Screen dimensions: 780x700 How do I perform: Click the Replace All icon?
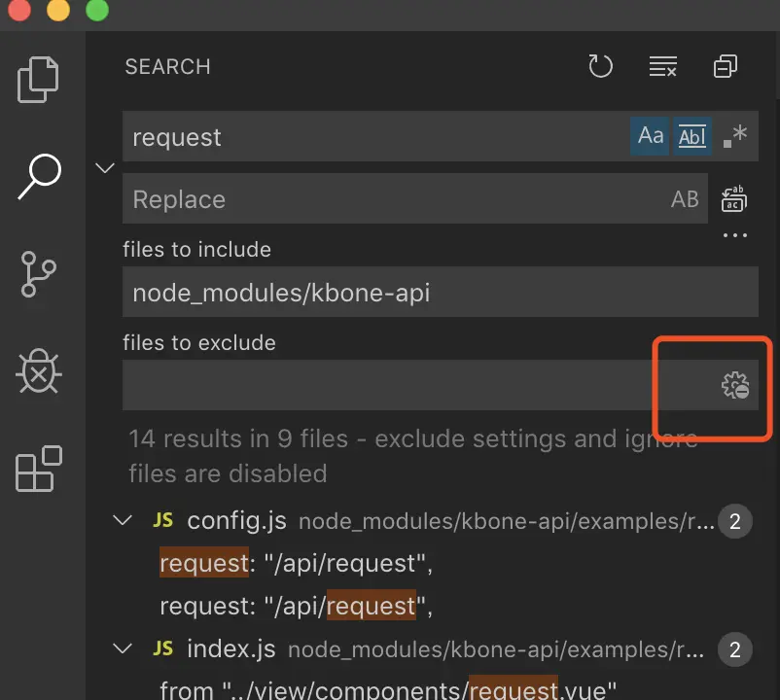click(x=734, y=199)
